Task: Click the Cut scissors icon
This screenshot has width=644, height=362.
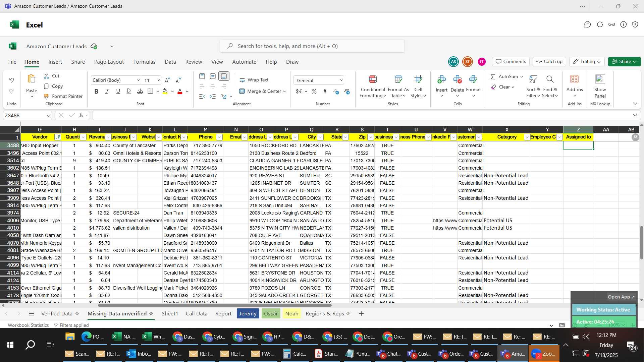Action: click(x=47, y=76)
